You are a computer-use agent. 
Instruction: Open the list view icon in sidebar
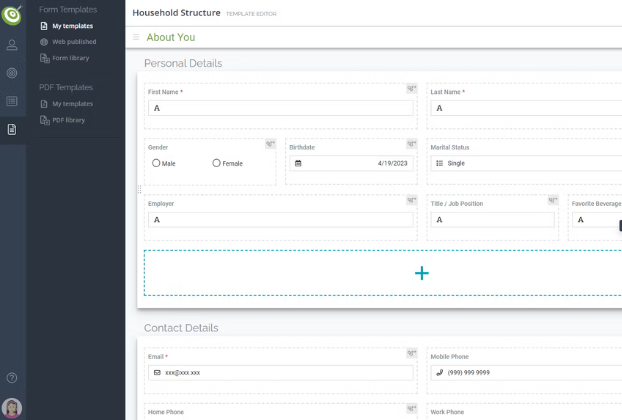(12, 101)
